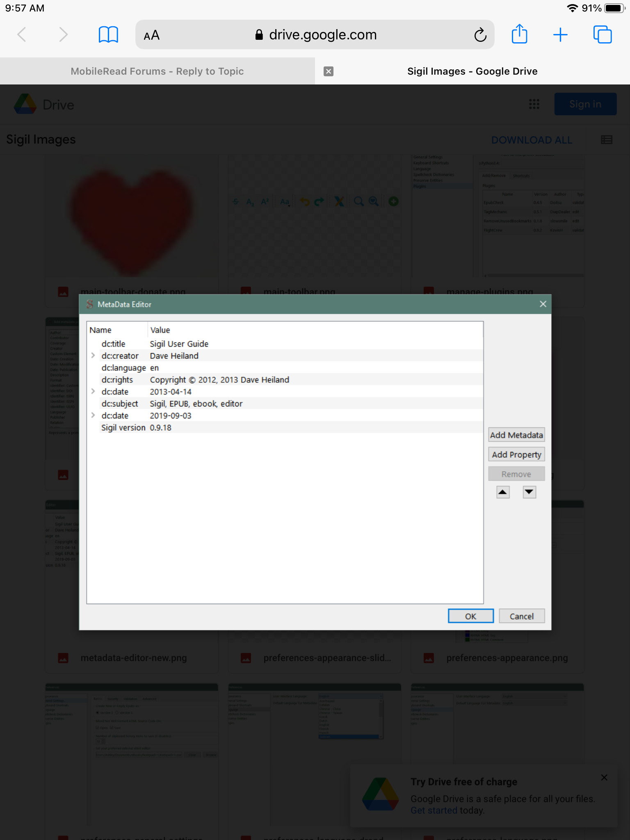Click the move up arrow button

pos(503,492)
